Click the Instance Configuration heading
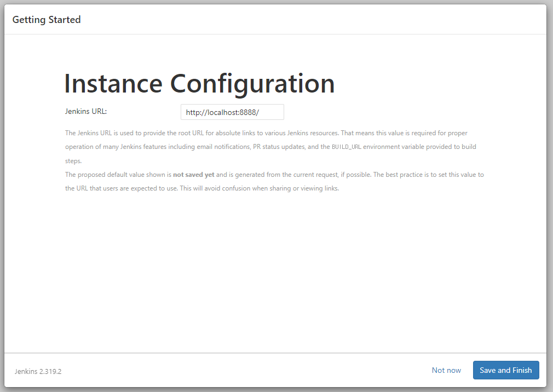This screenshot has height=392, width=553. pyautogui.click(x=199, y=84)
